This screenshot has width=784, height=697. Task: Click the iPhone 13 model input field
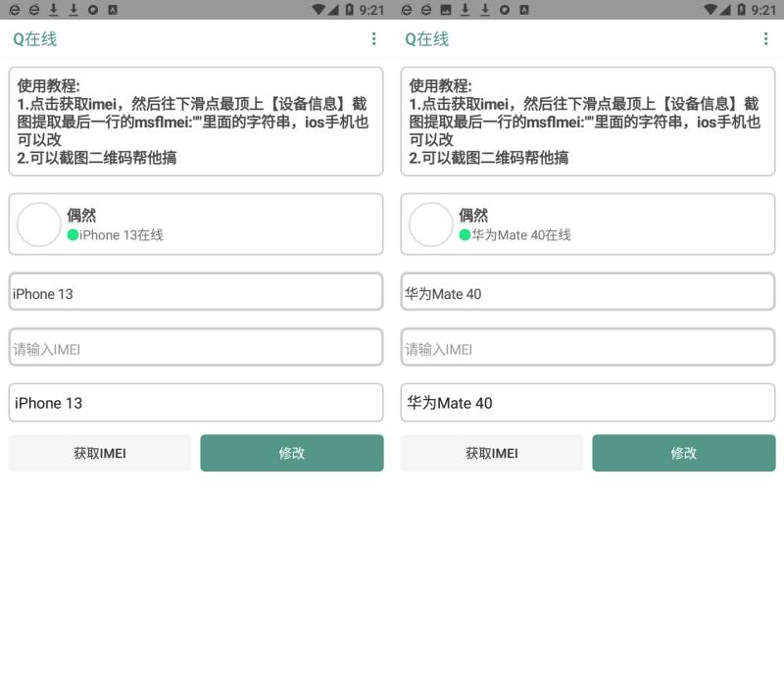(196, 291)
